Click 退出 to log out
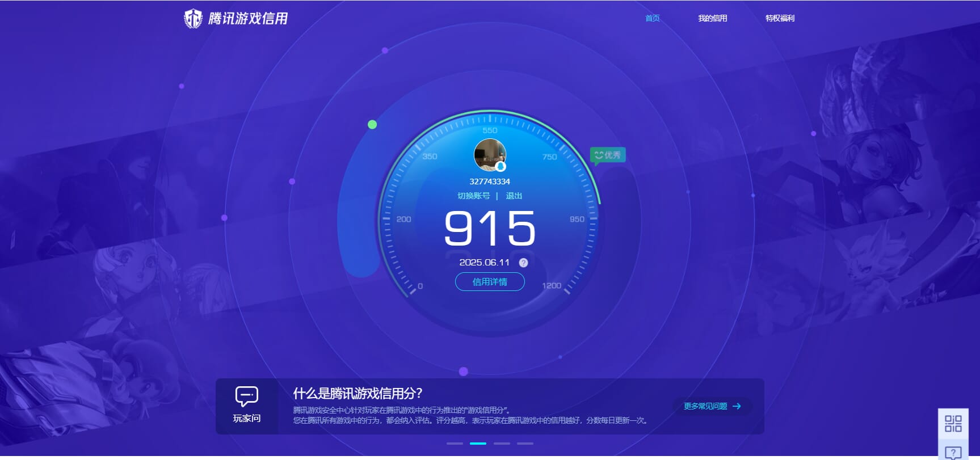The image size is (980, 460). pos(514,196)
